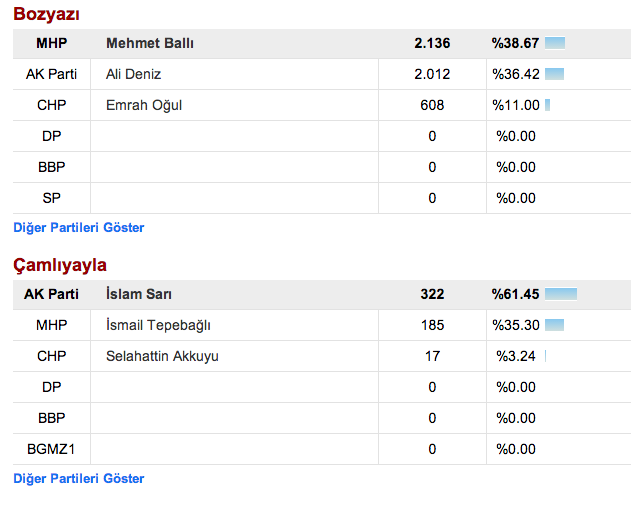Click SP party row label
Viewport: 643px width, 505px height.
tap(52, 198)
